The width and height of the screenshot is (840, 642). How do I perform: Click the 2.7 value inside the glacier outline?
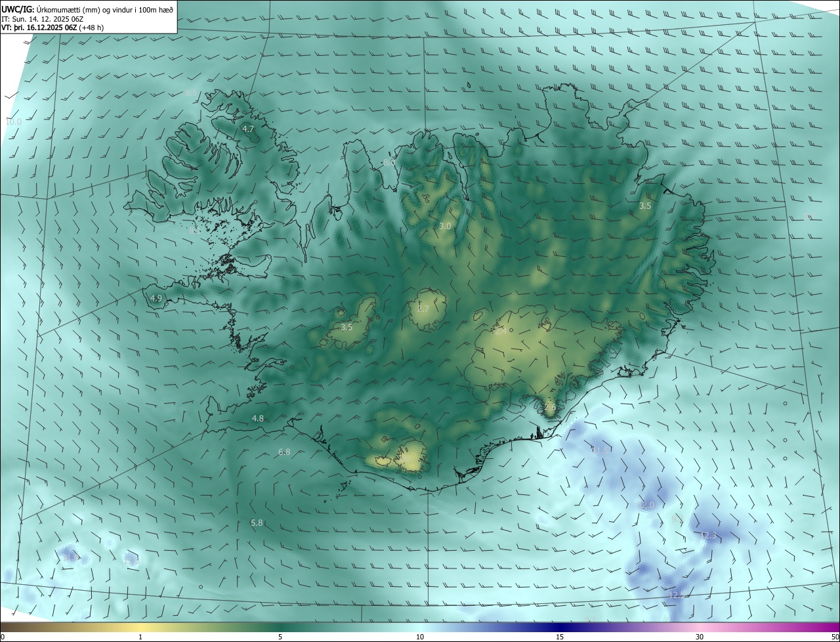pyautogui.click(x=423, y=309)
